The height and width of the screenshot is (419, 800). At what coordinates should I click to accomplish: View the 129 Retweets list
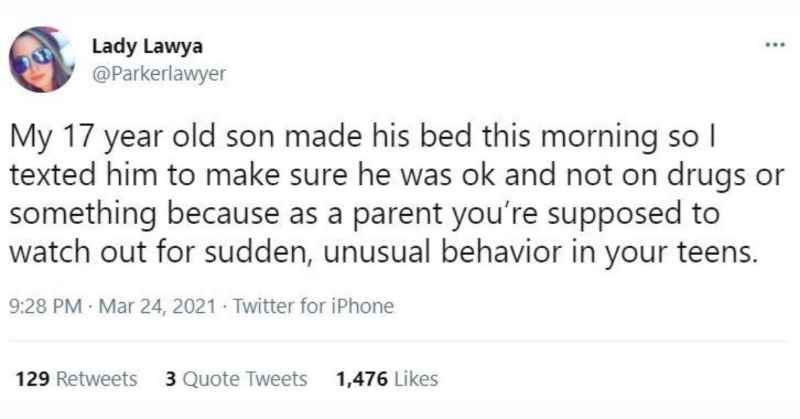coord(75,379)
